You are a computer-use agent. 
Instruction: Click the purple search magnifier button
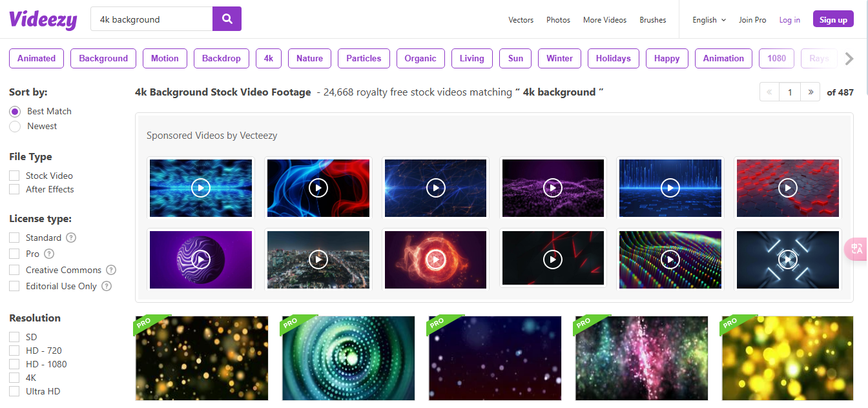pos(227,19)
